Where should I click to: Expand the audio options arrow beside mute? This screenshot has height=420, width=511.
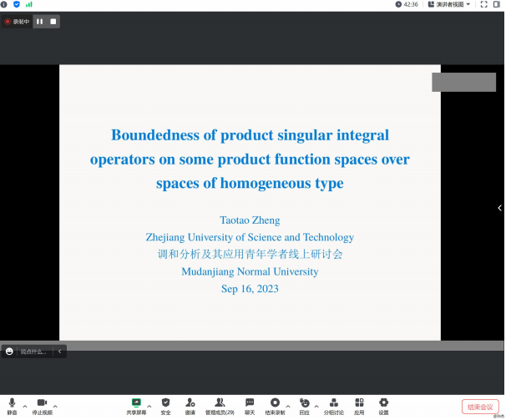tap(25, 407)
